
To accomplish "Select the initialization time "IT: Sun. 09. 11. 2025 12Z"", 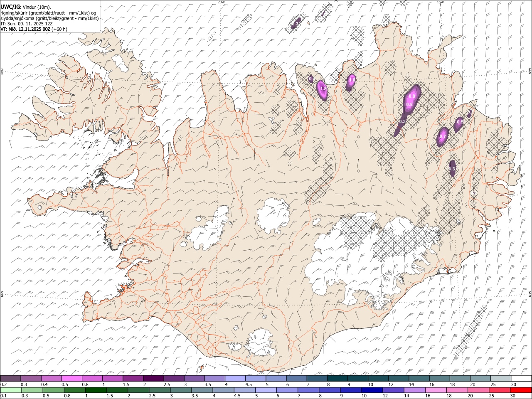I will (27, 24).
